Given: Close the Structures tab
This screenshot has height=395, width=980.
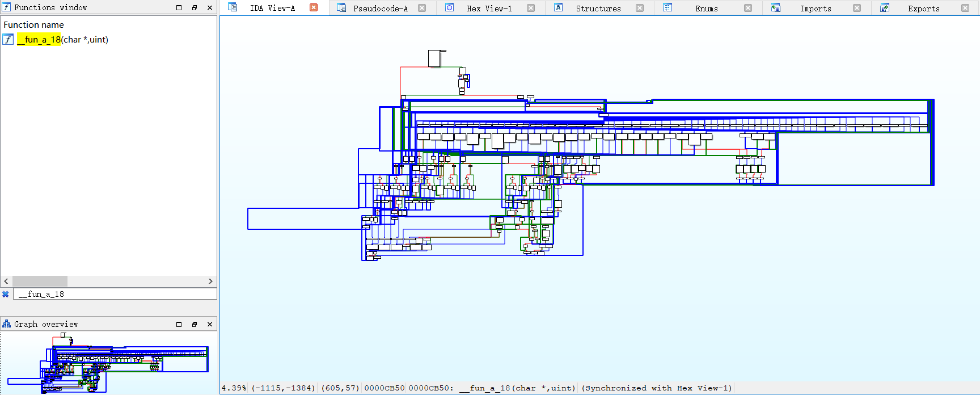Looking at the screenshot, I should [640, 8].
